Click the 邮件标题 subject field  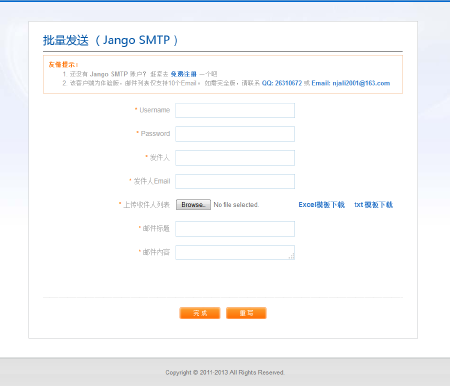click(x=235, y=229)
